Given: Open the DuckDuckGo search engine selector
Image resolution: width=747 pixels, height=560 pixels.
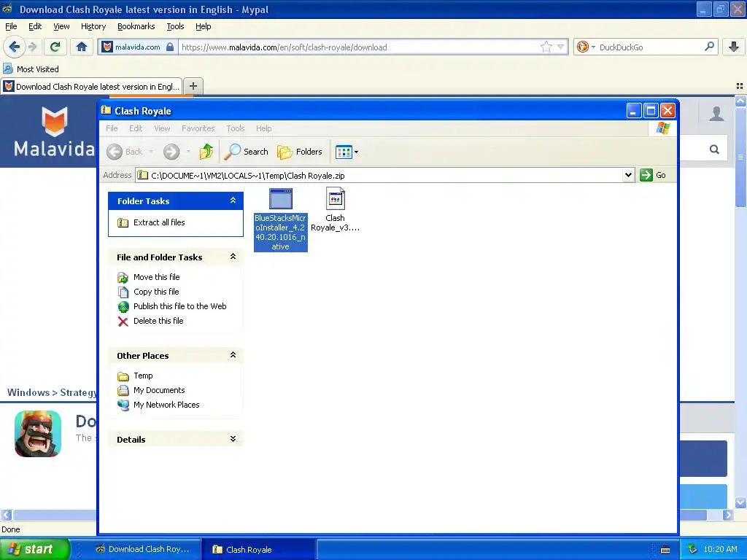Looking at the screenshot, I should click(585, 47).
